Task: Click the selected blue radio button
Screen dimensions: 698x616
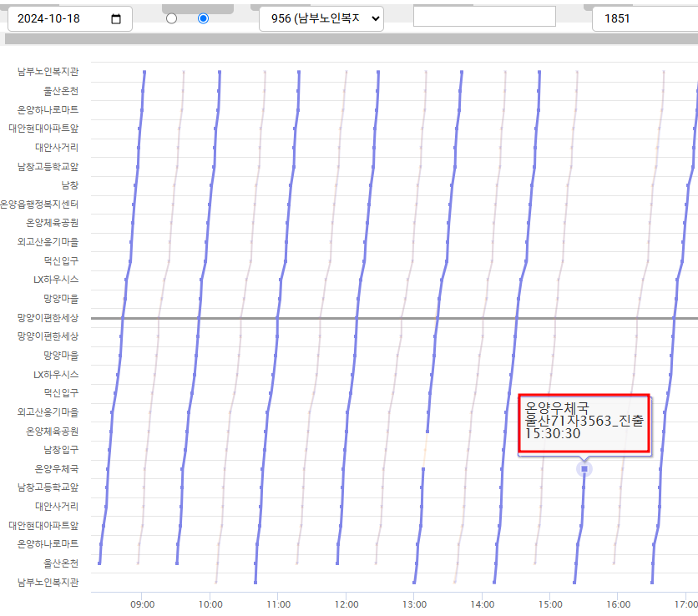Action: tap(203, 18)
